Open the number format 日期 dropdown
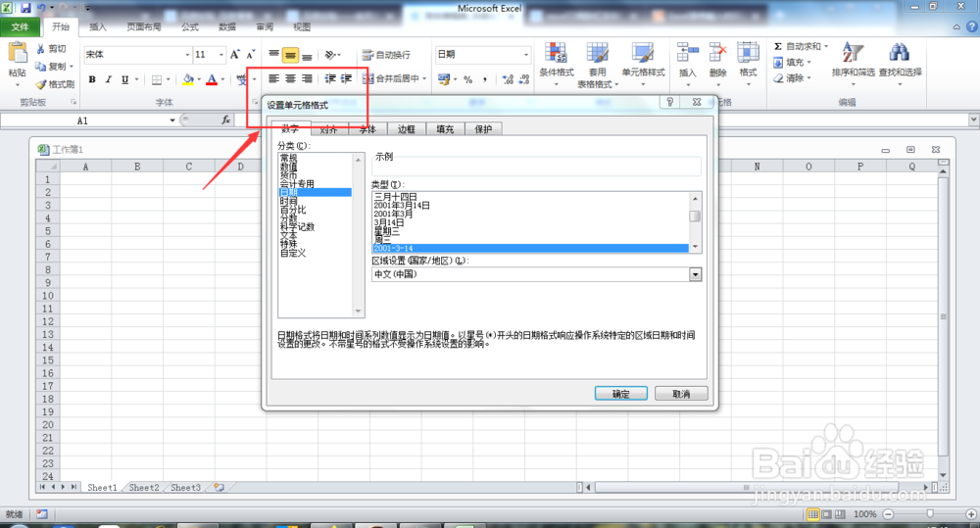Screen dimensions: 980x528 [x=525, y=55]
